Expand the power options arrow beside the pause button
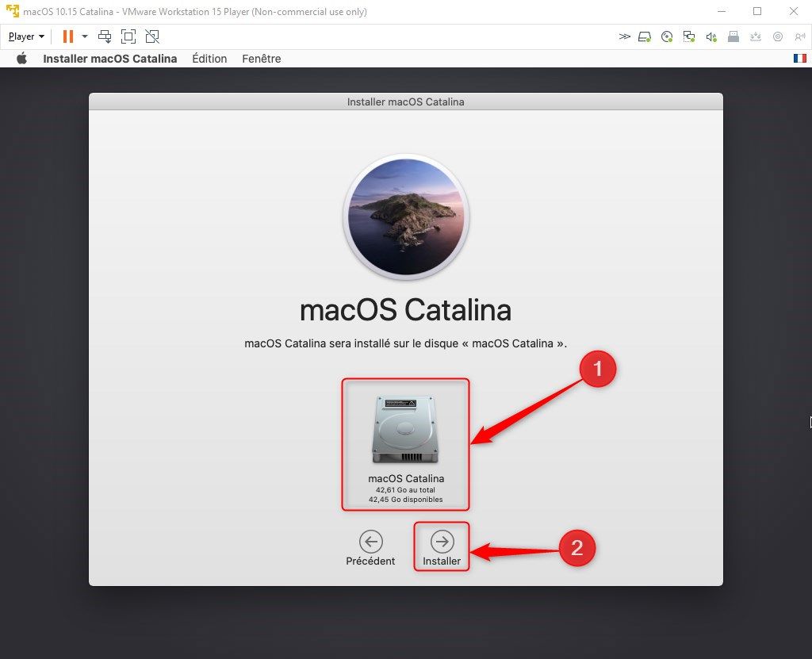The height and width of the screenshot is (659, 812). pyautogui.click(x=85, y=36)
